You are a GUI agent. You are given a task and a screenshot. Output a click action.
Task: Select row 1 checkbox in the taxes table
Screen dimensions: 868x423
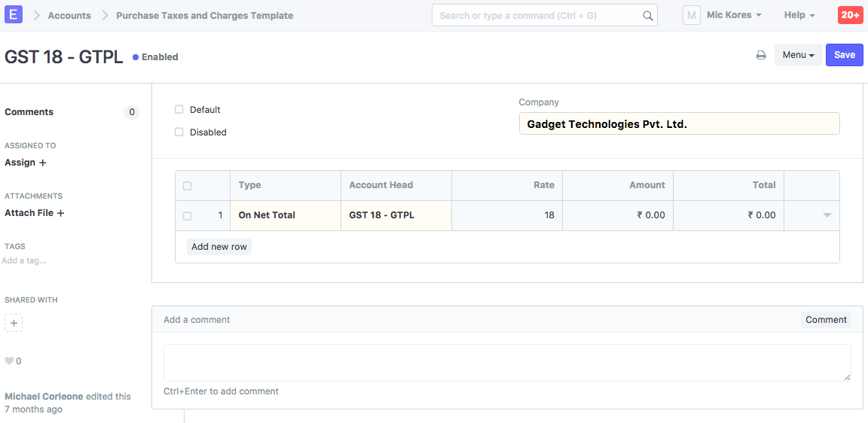click(x=188, y=216)
